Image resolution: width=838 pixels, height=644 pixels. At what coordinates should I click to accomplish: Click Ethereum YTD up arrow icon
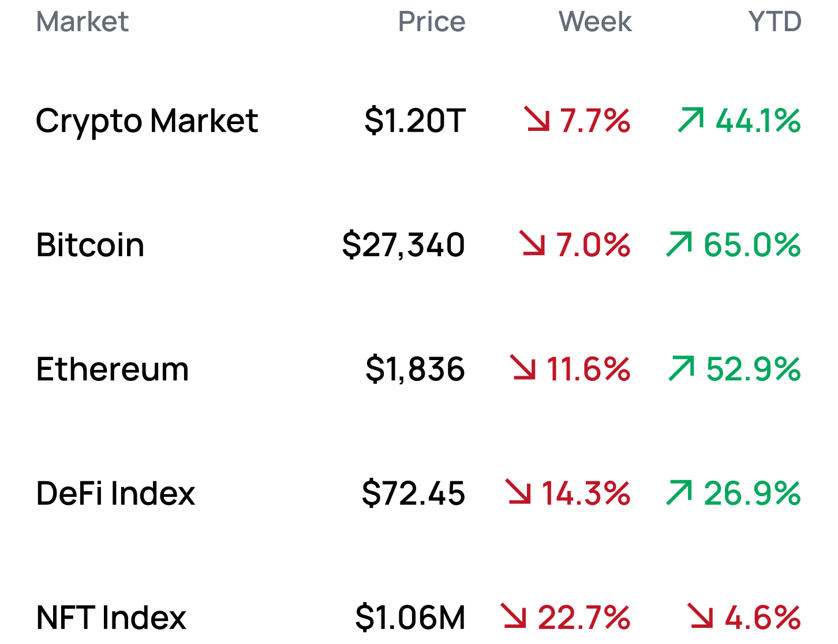point(682,368)
